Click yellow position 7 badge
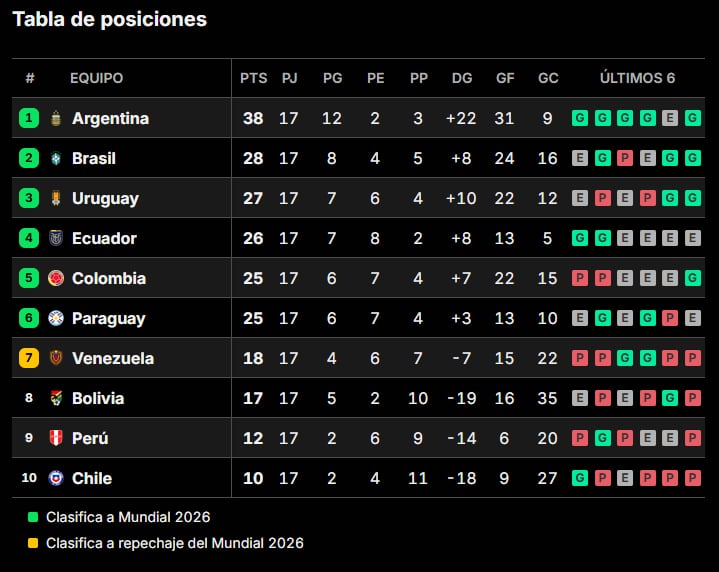This screenshot has height=572, width=719. pos(29,358)
